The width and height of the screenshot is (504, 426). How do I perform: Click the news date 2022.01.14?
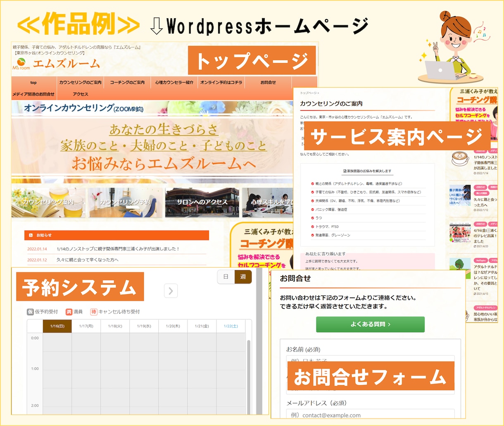(37, 249)
